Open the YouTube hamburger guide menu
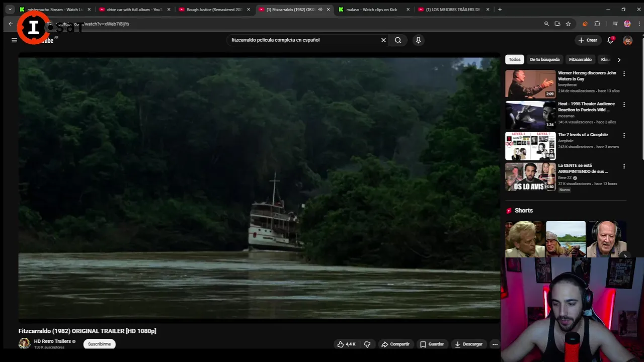This screenshot has height=362, width=644. [x=14, y=40]
